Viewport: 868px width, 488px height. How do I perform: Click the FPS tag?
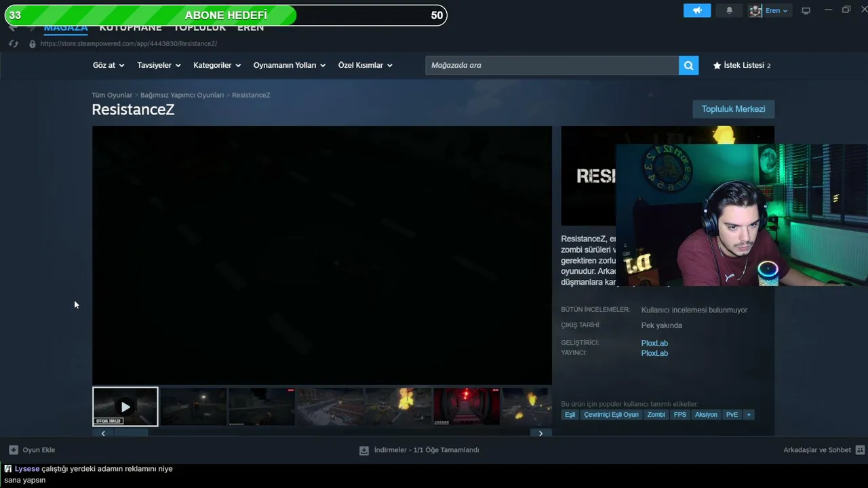679,414
